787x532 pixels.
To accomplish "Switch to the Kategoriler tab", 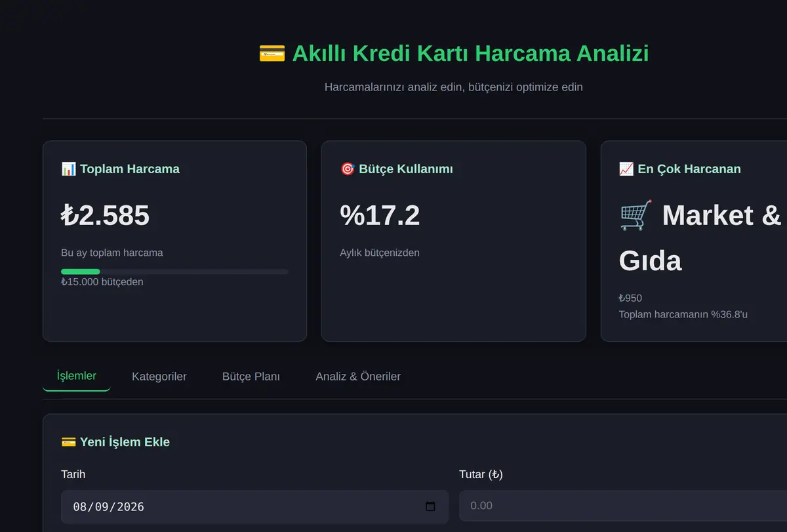I will pyautogui.click(x=159, y=377).
